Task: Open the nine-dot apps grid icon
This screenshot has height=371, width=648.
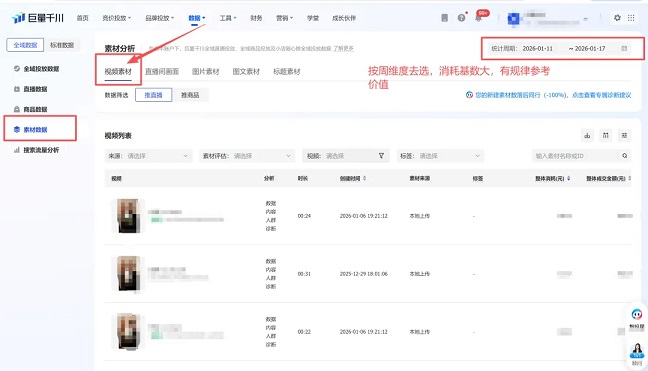Action: tap(631, 18)
